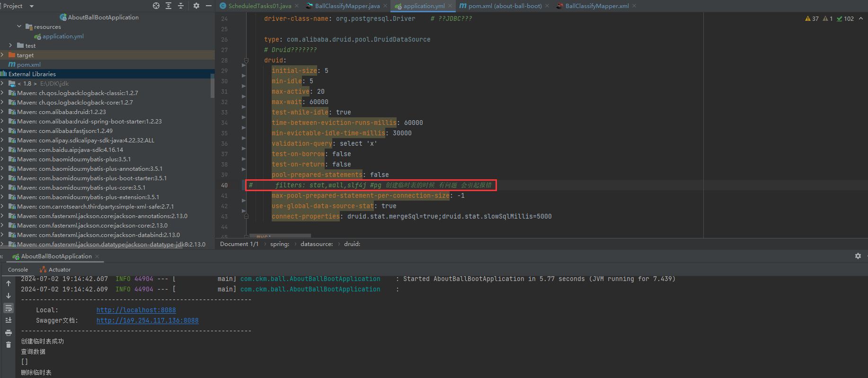Expand the test folder
This screenshot has width=868, height=378.
point(10,45)
